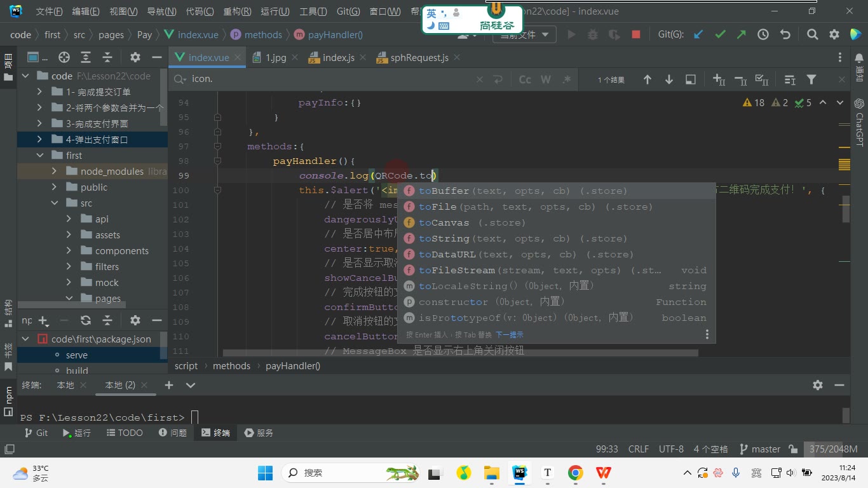Image resolution: width=868 pixels, height=488 pixels.
Task: Expand the node_modules folder
Action: click(x=54, y=172)
